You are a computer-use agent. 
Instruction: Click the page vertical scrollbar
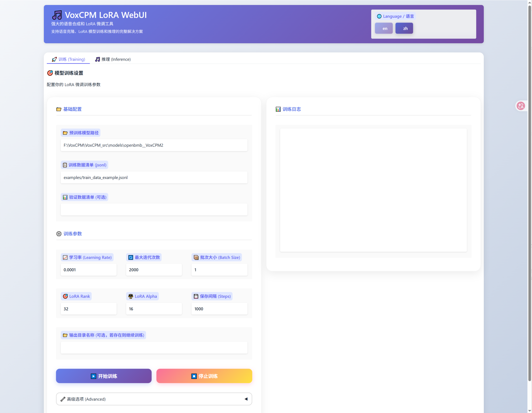point(530,192)
